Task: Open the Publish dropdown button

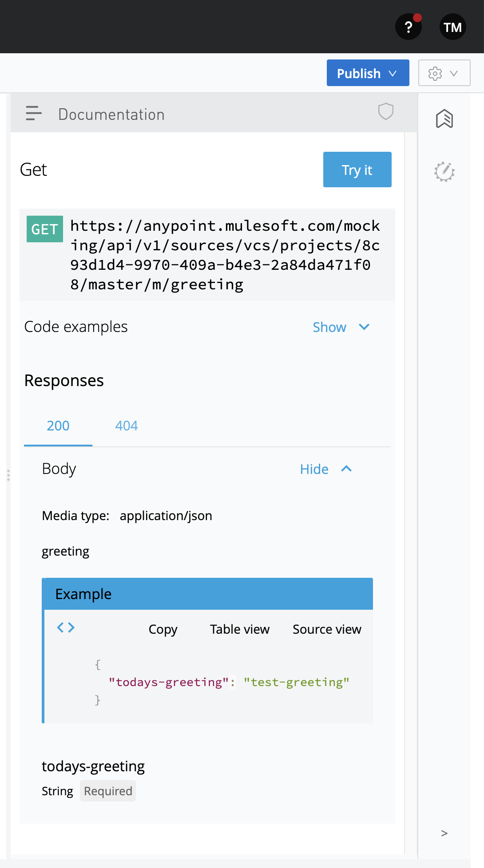Action: [368, 73]
